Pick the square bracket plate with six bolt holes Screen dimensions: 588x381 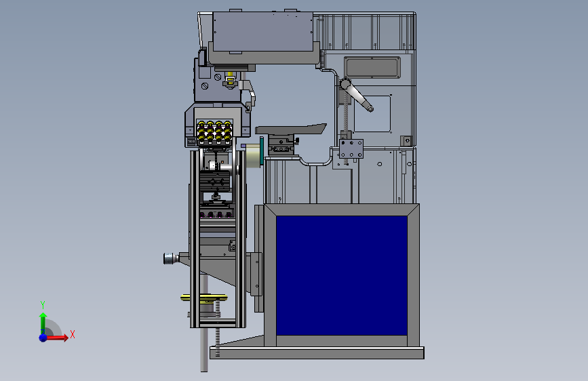351,149
